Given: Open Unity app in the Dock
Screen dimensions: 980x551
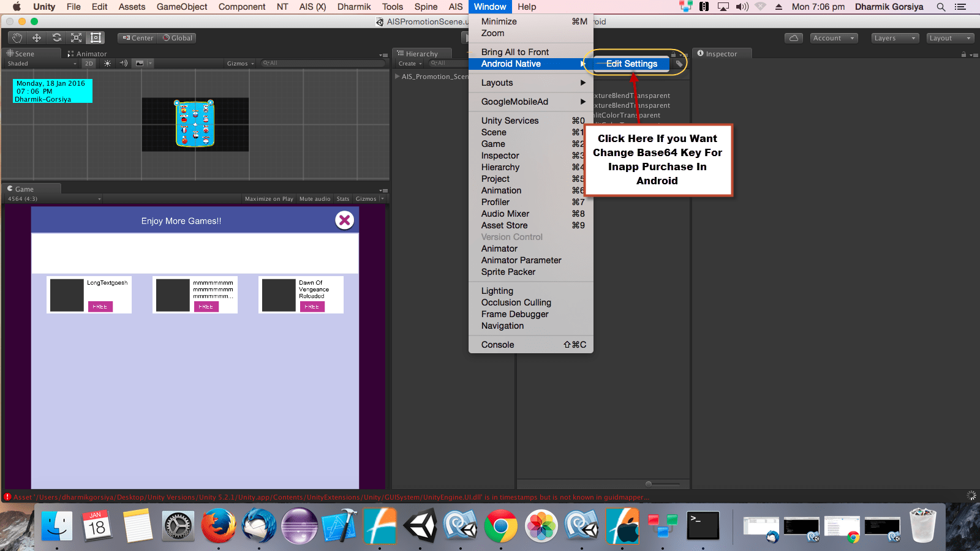Looking at the screenshot, I should click(420, 527).
